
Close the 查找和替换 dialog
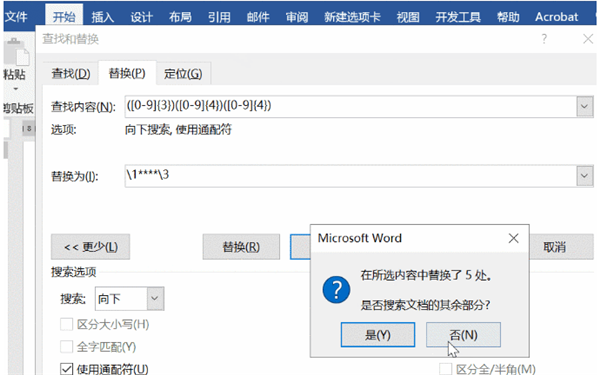(588, 39)
